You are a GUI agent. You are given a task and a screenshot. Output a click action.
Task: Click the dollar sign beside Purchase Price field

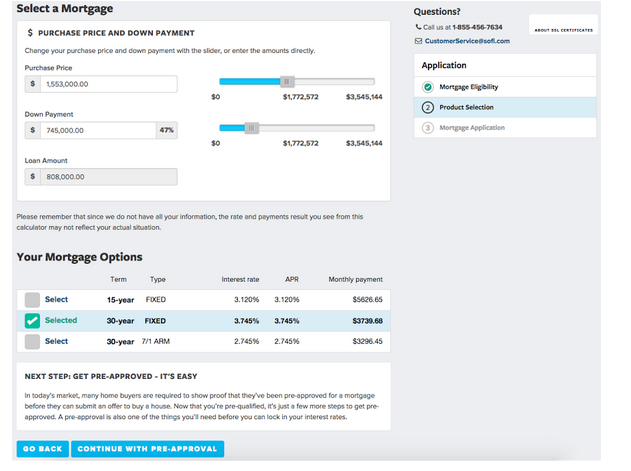33,84
